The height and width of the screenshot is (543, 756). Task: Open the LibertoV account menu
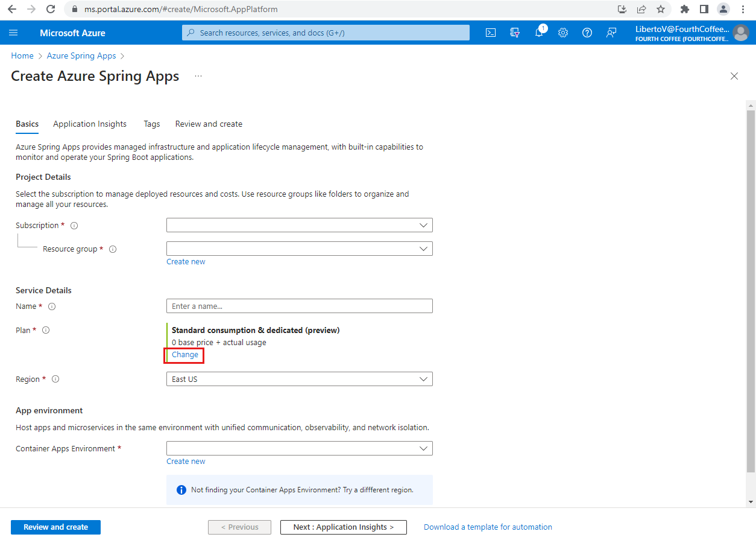pos(692,33)
